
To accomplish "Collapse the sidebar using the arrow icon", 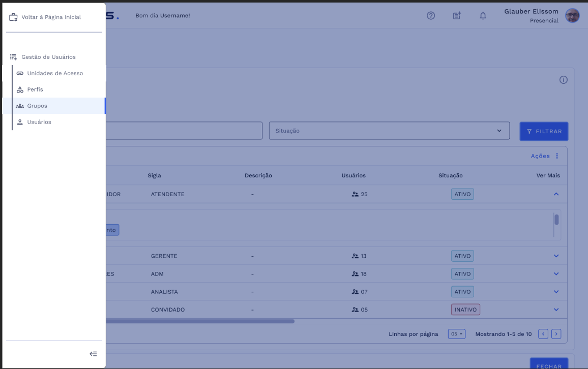I will 93,354.
